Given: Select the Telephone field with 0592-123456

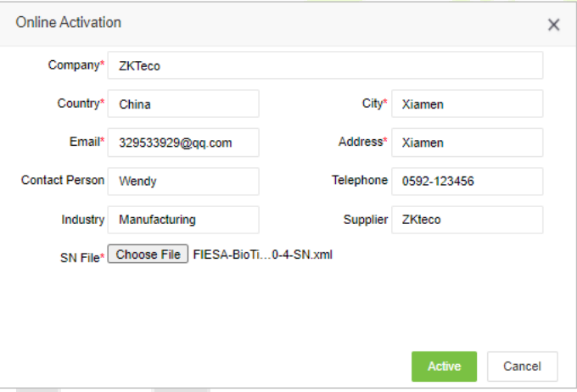Looking at the screenshot, I should 468,181.
